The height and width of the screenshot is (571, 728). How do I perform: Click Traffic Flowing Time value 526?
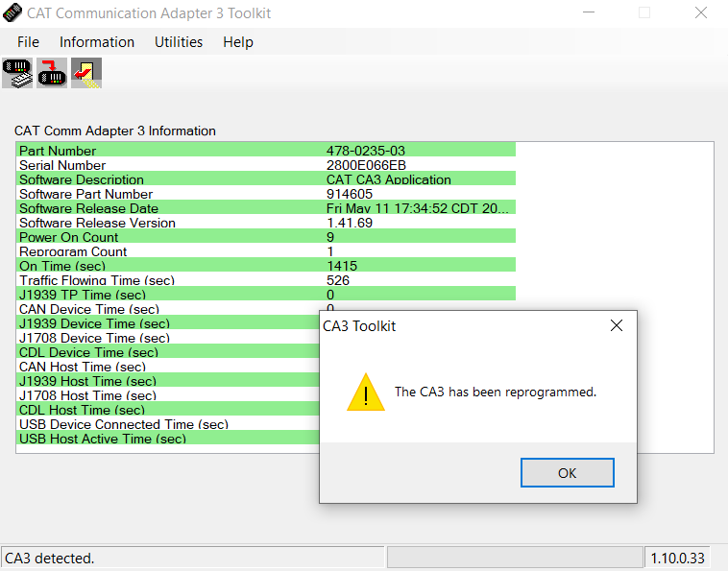point(338,280)
